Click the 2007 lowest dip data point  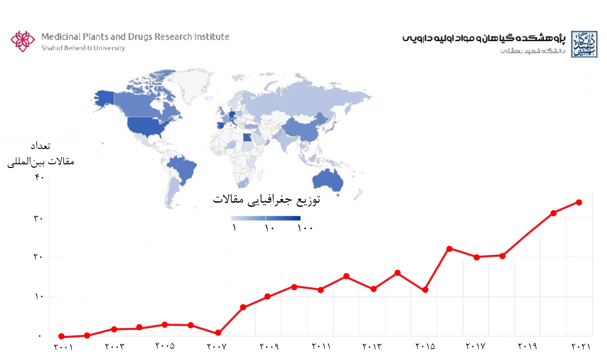click(218, 333)
